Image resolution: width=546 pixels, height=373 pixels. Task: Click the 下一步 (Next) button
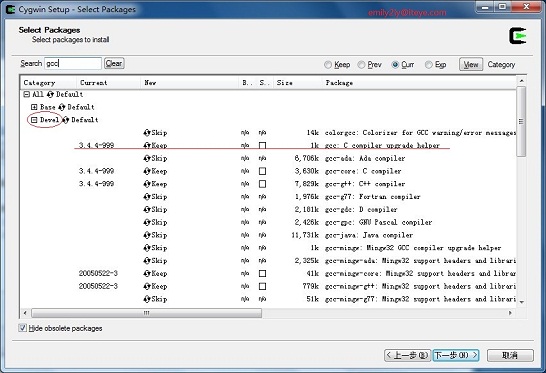click(456, 355)
